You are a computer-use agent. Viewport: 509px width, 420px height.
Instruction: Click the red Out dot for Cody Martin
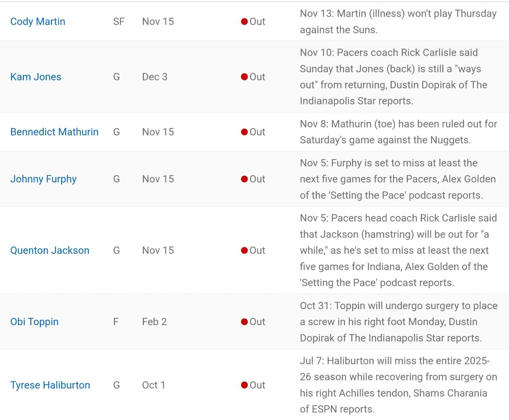[245, 21]
